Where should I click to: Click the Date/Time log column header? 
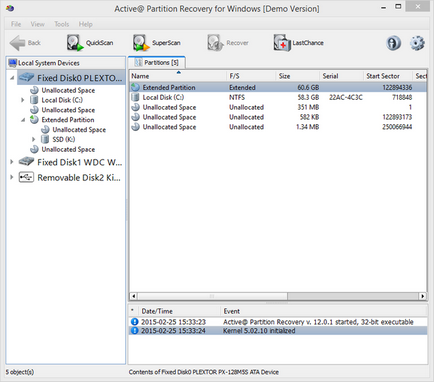179,311
